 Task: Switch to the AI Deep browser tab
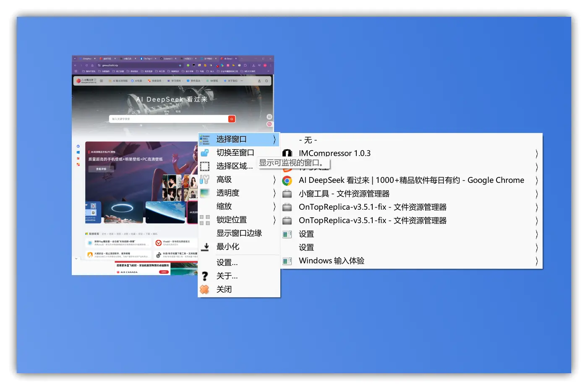[x=228, y=59]
